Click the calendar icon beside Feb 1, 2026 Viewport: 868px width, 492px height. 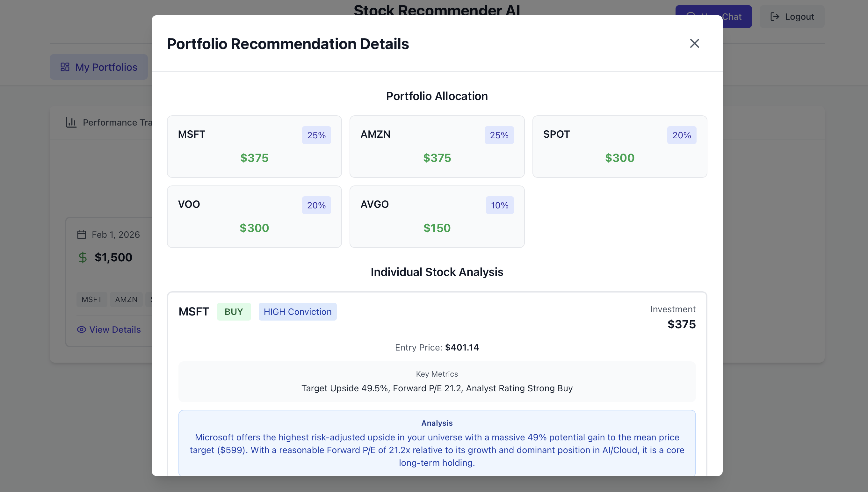pyautogui.click(x=82, y=235)
